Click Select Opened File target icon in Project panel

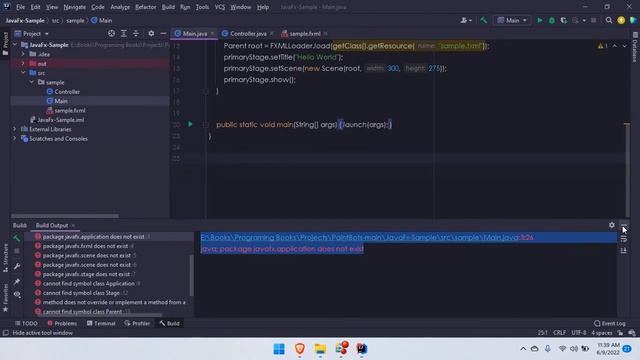[111, 33]
